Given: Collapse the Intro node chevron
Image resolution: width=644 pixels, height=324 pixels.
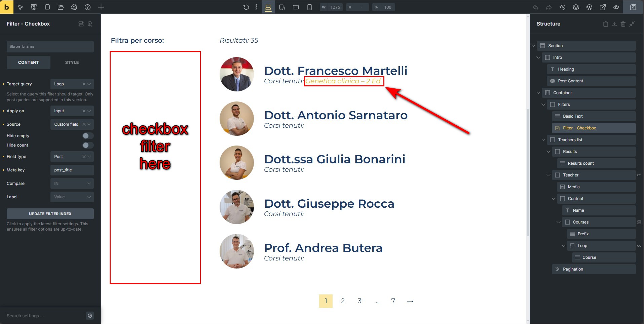Looking at the screenshot, I should (x=538, y=57).
